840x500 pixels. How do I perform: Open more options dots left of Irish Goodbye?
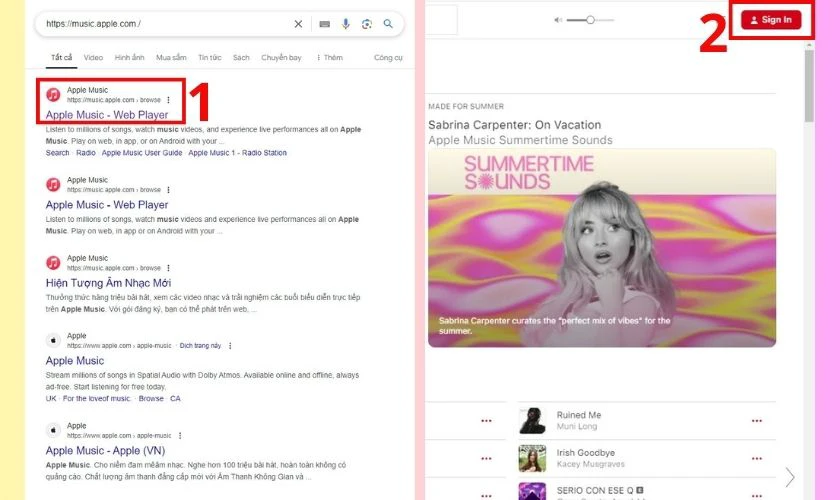point(486,458)
